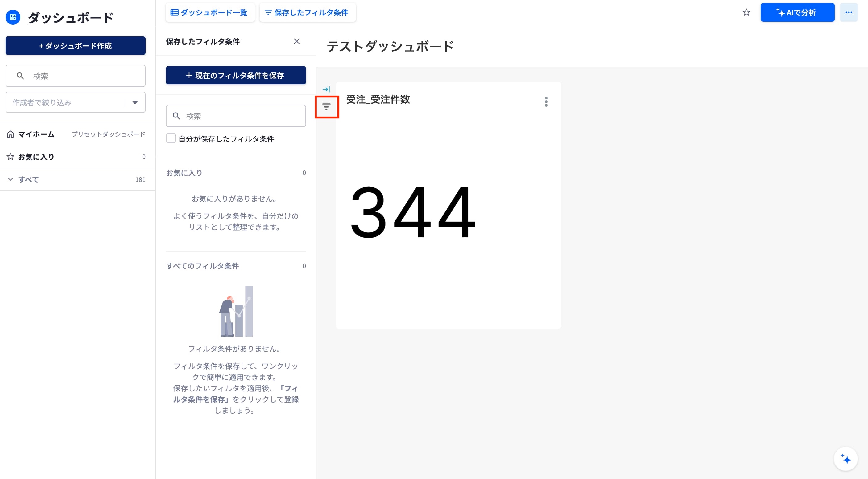The height and width of the screenshot is (479, 868).
Task: Click the 181 count beside すべて
Action: point(140,180)
